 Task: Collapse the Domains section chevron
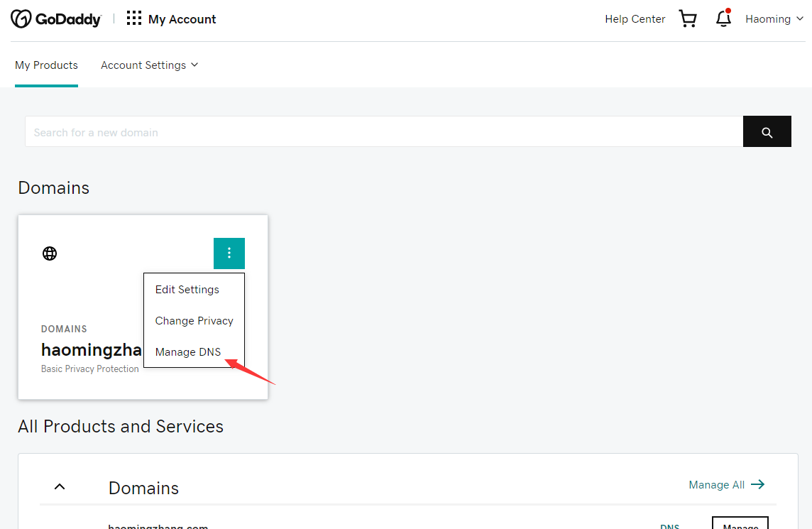click(60, 486)
